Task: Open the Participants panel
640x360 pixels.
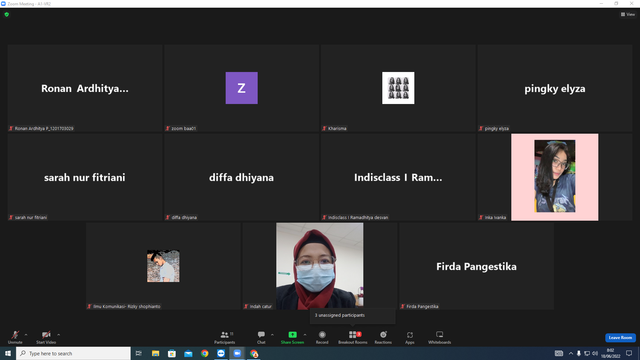Action: 224,337
